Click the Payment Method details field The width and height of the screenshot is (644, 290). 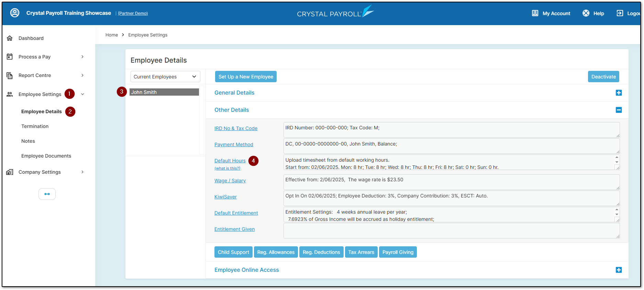pyautogui.click(x=452, y=146)
